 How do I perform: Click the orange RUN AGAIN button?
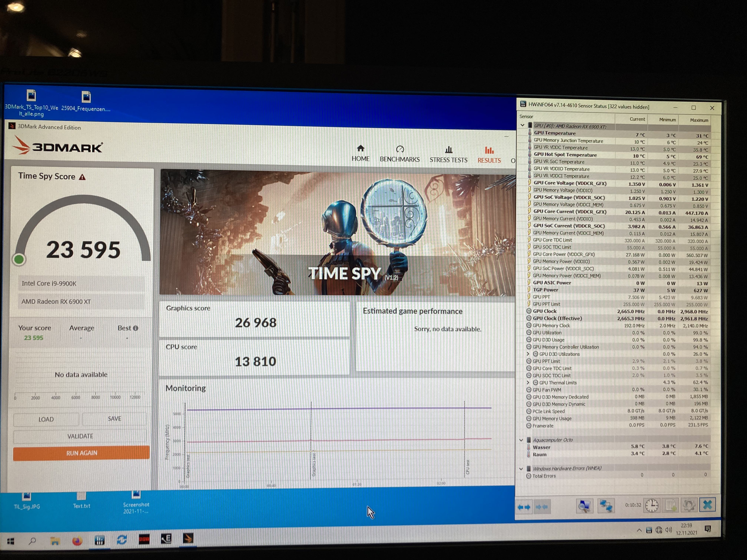tap(81, 453)
